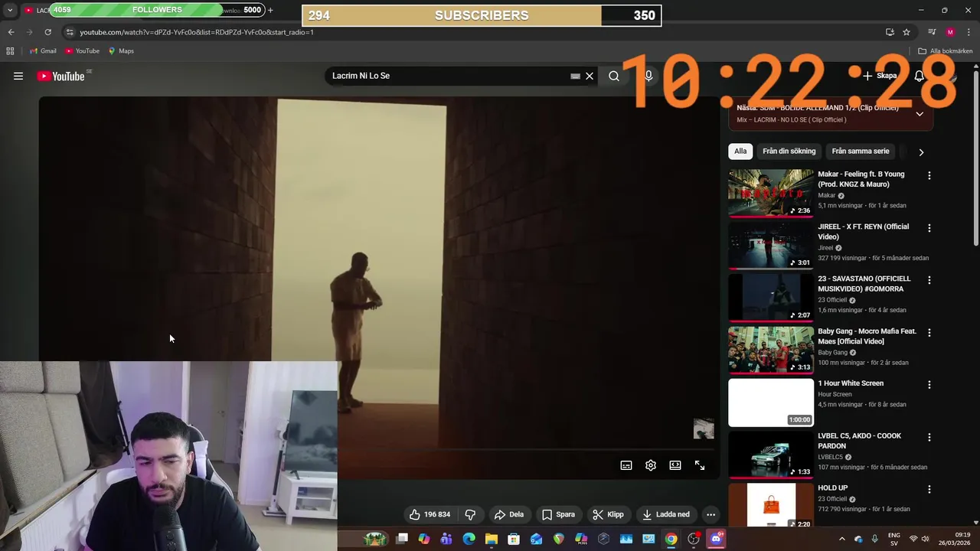This screenshot has height=551, width=980.
Task: Click page scrollbar on right edge
Action: [975, 158]
